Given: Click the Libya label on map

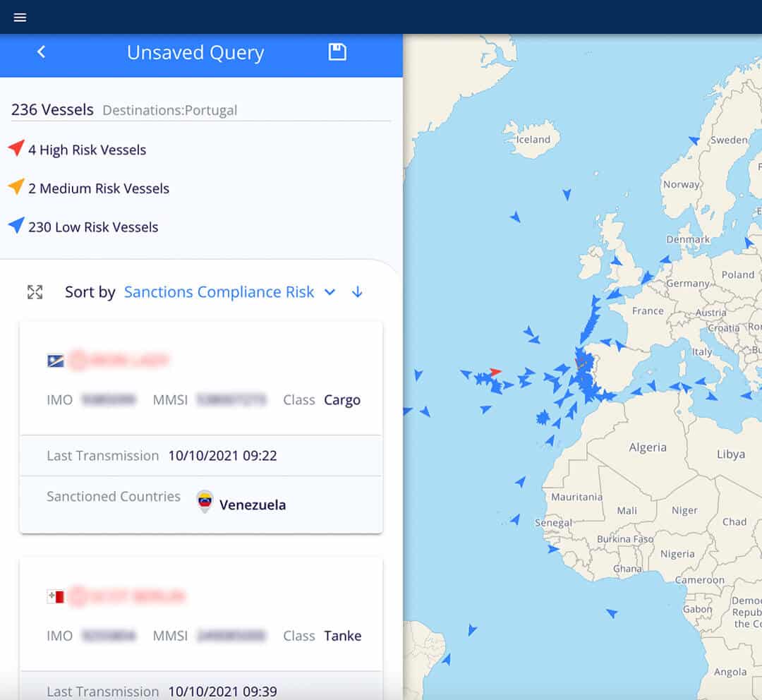Looking at the screenshot, I should pyautogui.click(x=731, y=454).
